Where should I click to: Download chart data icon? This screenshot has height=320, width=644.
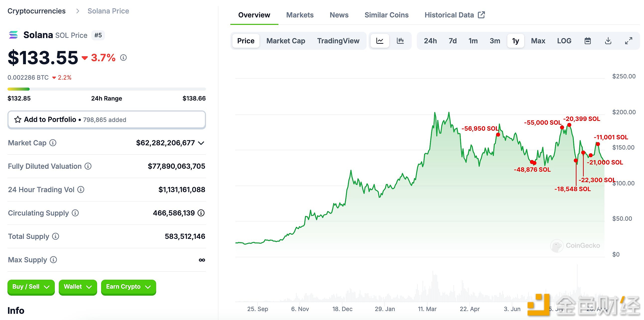pos(608,41)
